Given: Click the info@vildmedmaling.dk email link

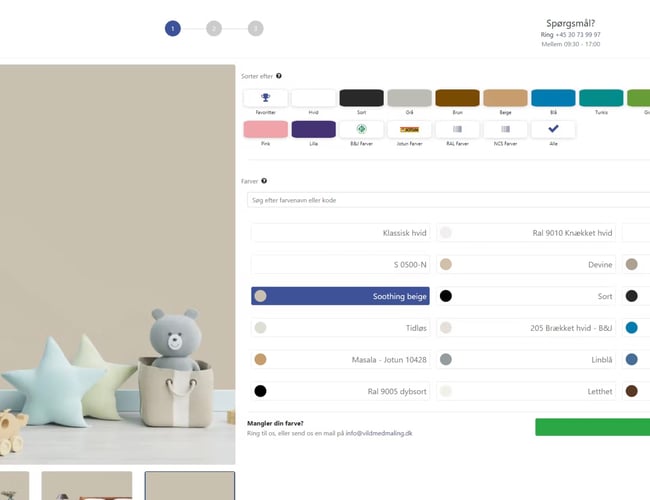Looking at the screenshot, I should 379,433.
